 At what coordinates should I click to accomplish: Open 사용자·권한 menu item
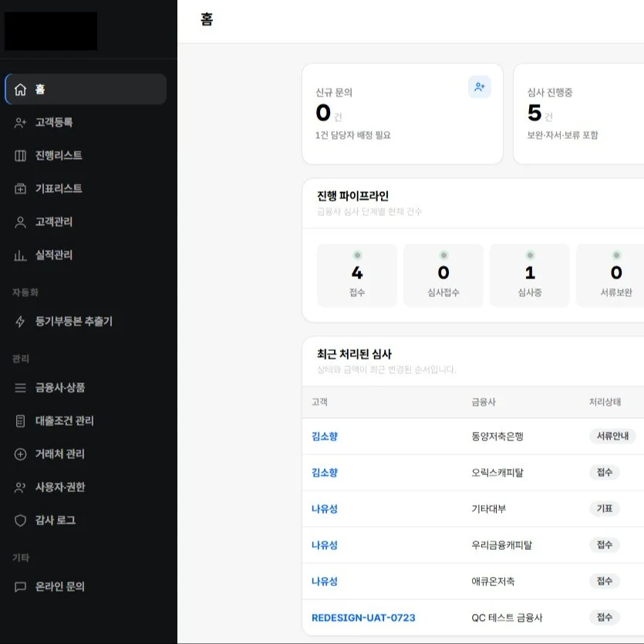[86, 487]
